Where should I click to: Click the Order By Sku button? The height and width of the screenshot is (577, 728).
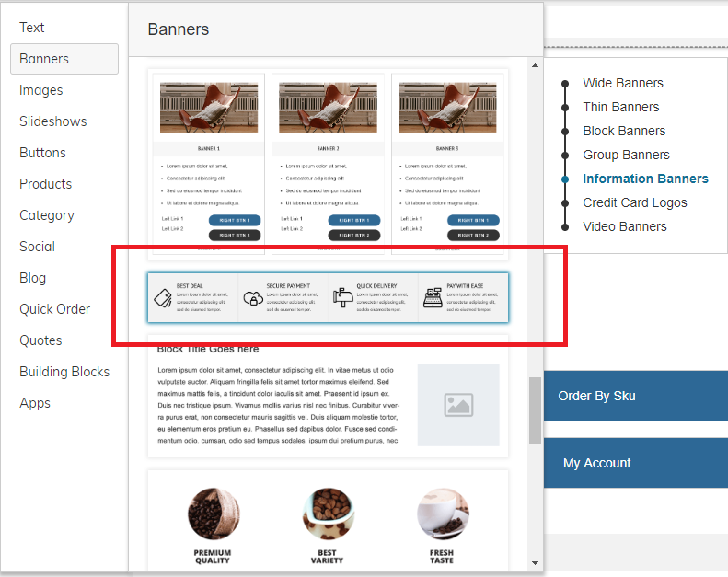(636, 396)
